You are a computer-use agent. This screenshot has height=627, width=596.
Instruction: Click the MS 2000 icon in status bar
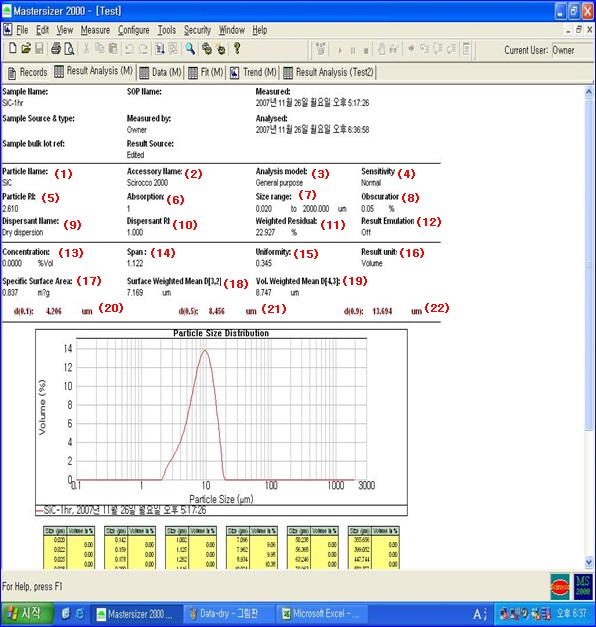(583, 587)
